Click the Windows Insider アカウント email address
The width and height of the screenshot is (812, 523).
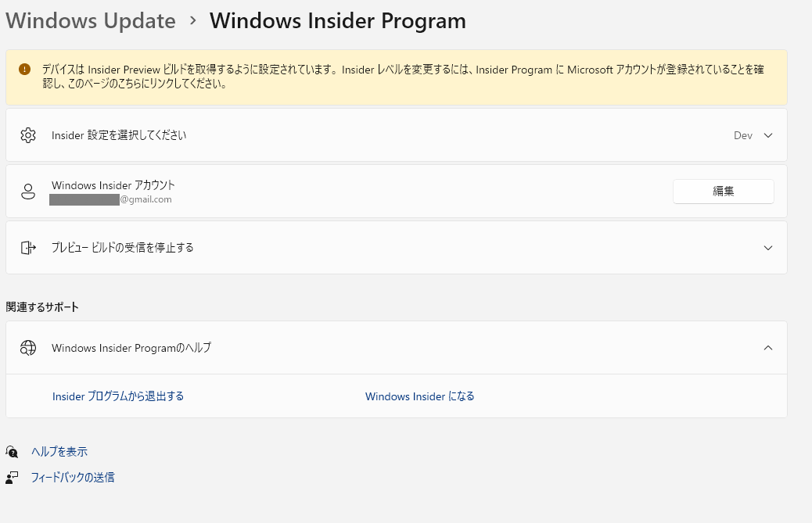coord(110,199)
